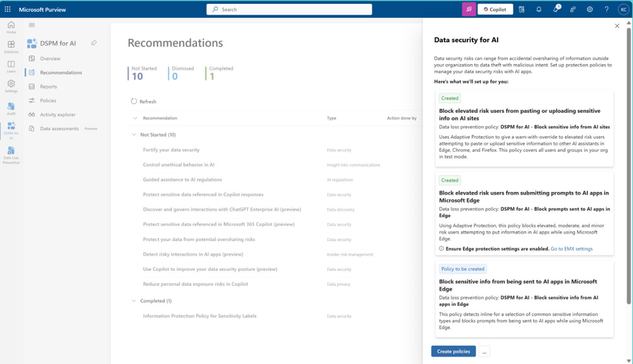Follow the Go to EMX settings link
This screenshot has width=633, height=364.
[x=572, y=249]
